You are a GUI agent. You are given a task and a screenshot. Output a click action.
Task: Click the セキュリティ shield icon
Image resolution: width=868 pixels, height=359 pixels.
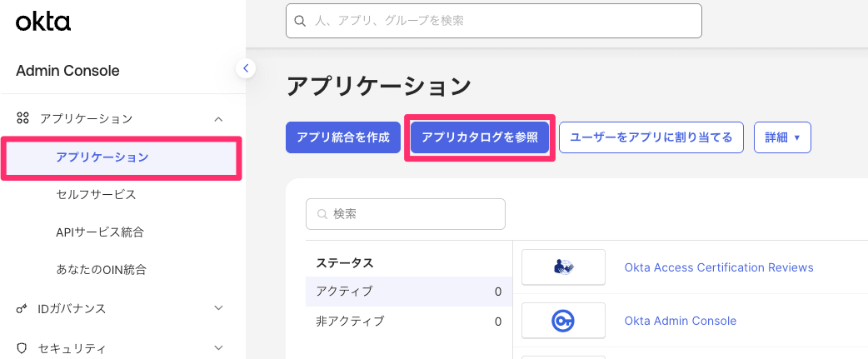[23, 347]
